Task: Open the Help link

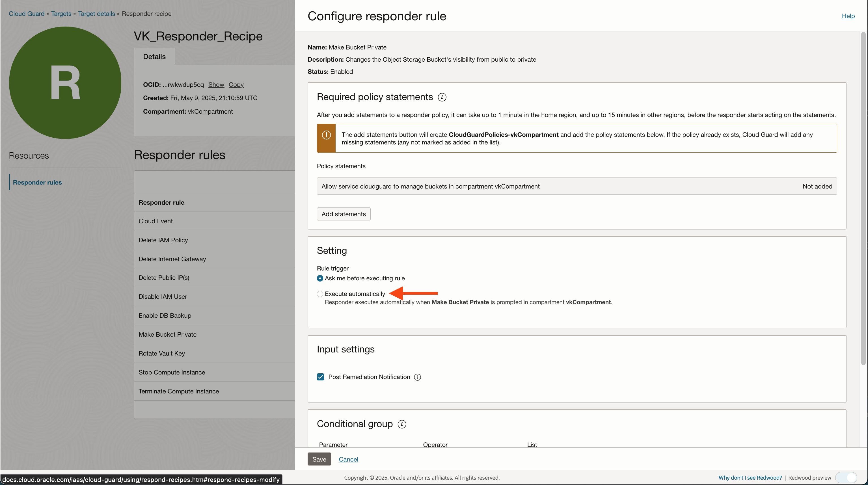Action: (x=848, y=16)
